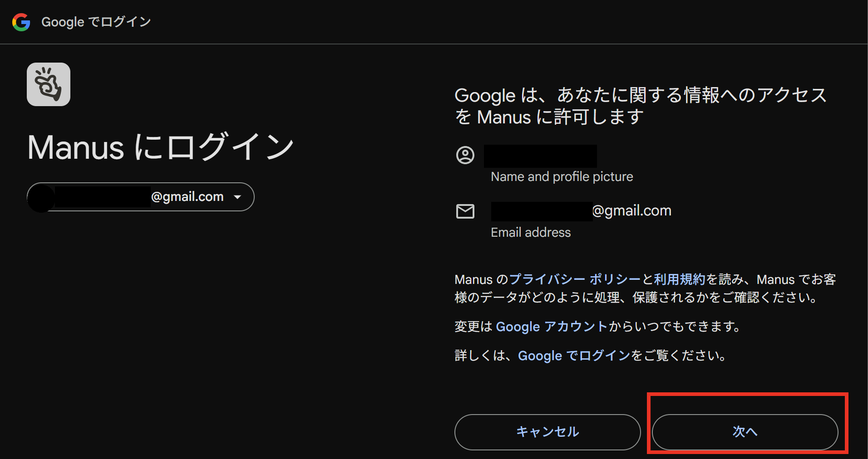Click the "Name and profile picture" label
The width and height of the screenshot is (868, 459).
[x=562, y=176]
